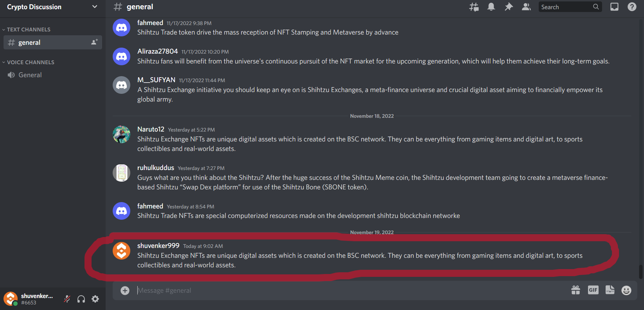Click the Message #general input field

pos(349,291)
